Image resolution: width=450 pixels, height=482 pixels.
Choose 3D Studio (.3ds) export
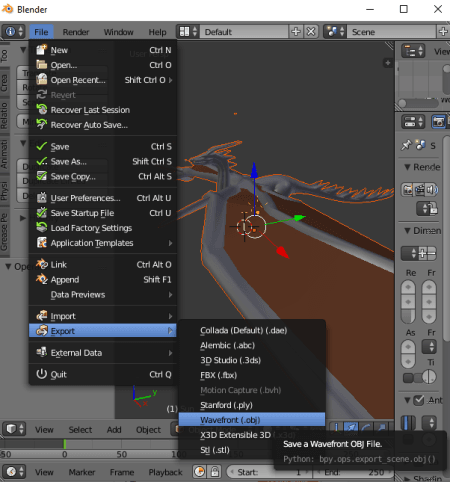(252, 360)
